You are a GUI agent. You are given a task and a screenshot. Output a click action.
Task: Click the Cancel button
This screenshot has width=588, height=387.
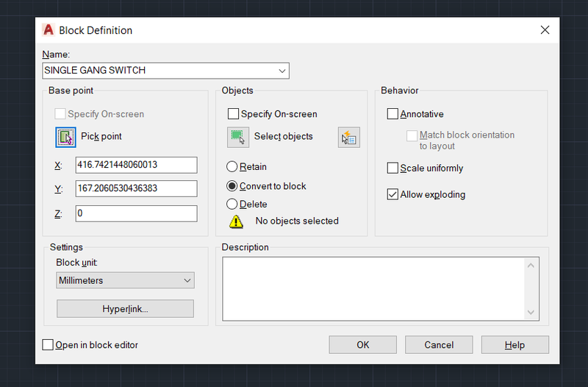[x=439, y=344]
